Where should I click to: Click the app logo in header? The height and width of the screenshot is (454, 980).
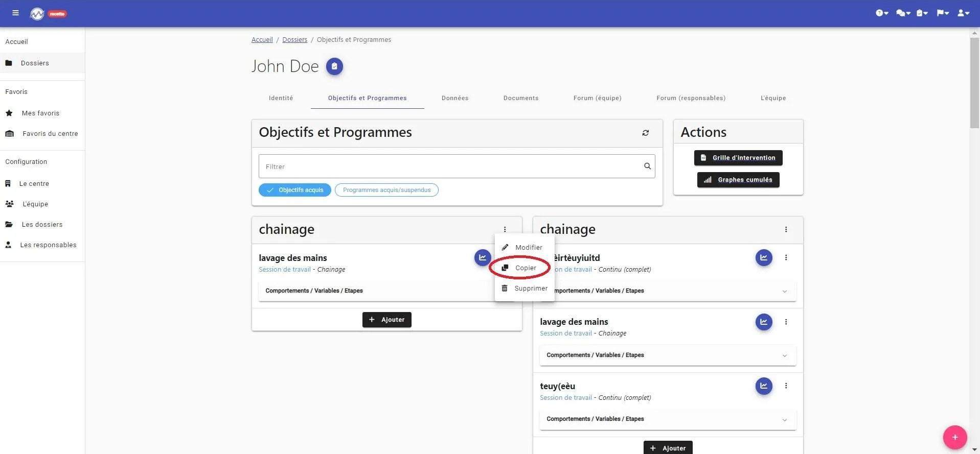coord(37,14)
